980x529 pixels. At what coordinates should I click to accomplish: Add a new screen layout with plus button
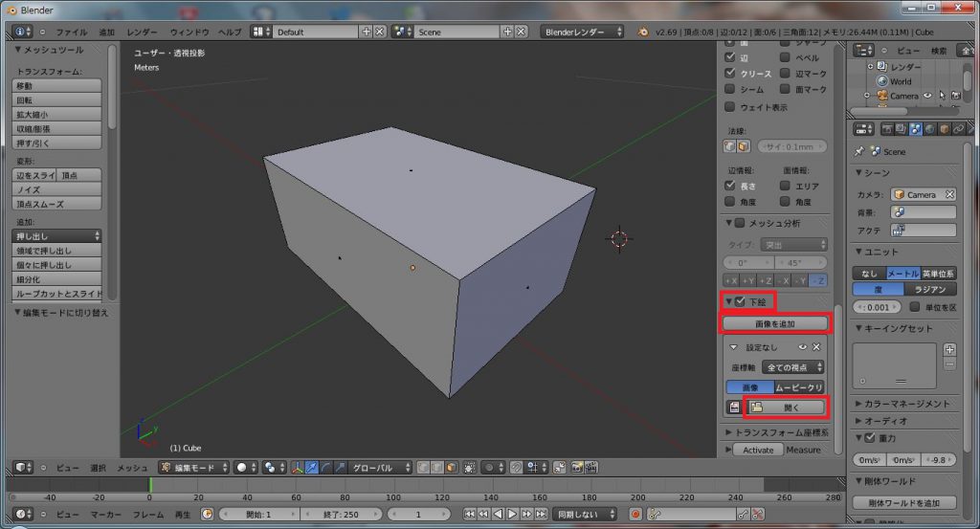367,32
